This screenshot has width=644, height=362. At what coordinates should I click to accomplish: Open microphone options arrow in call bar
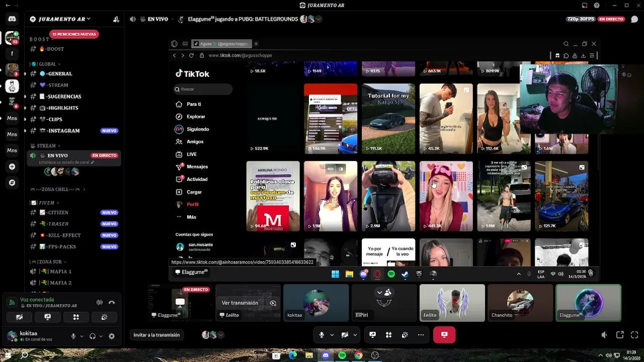[332, 335]
